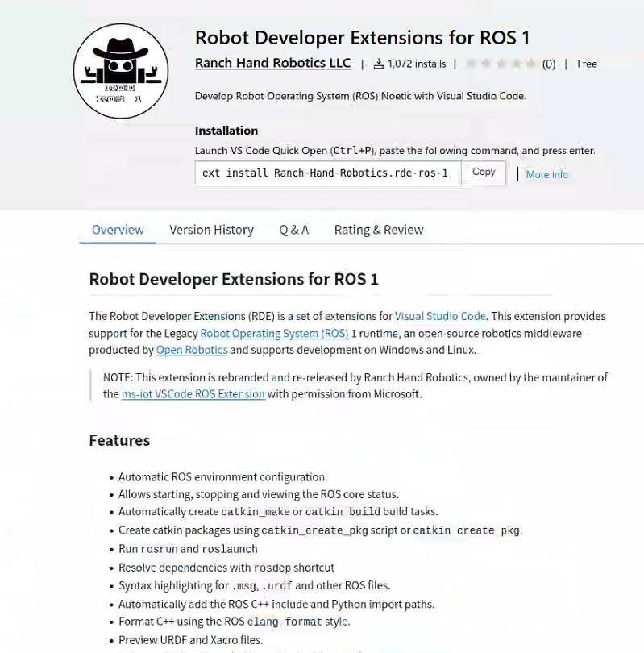This screenshot has height=653, width=644.
Task: Open the Ranch Hand Robotics LLC publisher link
Action: pyautogui.click(x=272, y=63)
